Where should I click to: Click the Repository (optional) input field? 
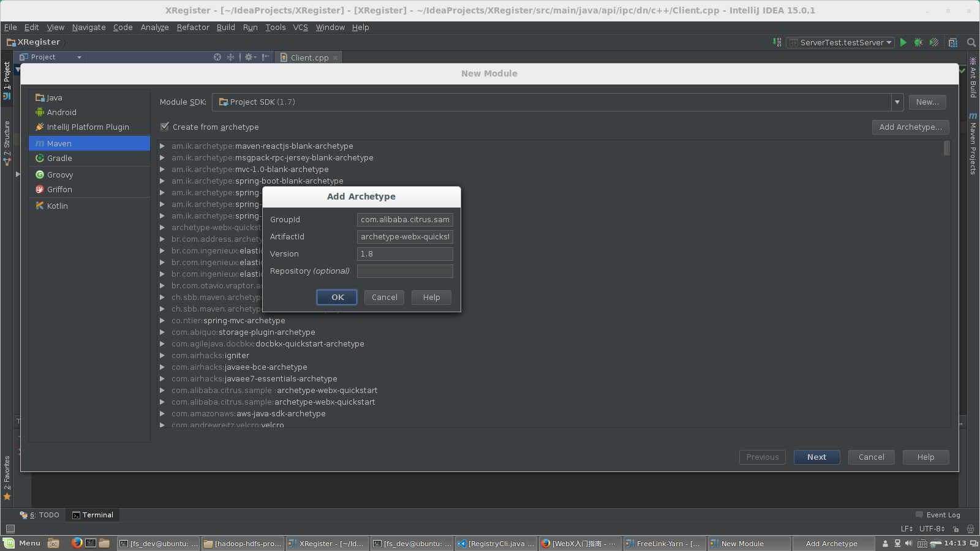405,271
